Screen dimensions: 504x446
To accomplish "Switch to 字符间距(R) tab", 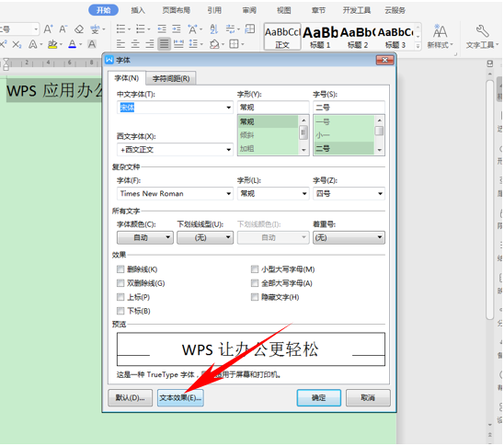I will [x=171, y=78].
